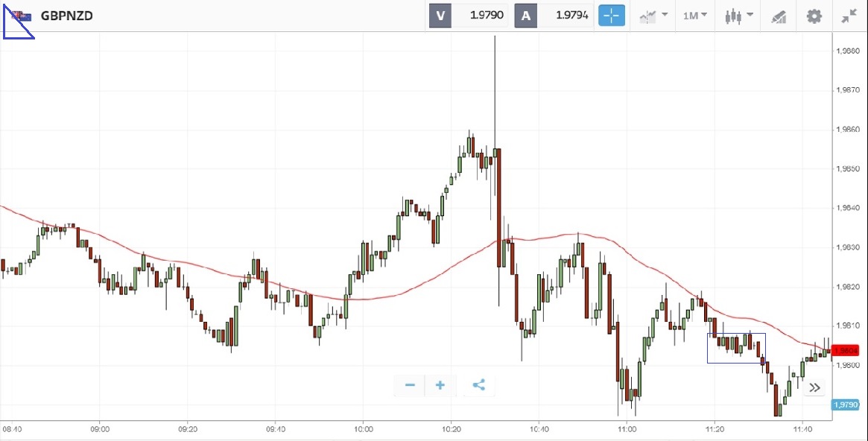Open chart settings gear
The image size is (868, 441).
point(814,16)
